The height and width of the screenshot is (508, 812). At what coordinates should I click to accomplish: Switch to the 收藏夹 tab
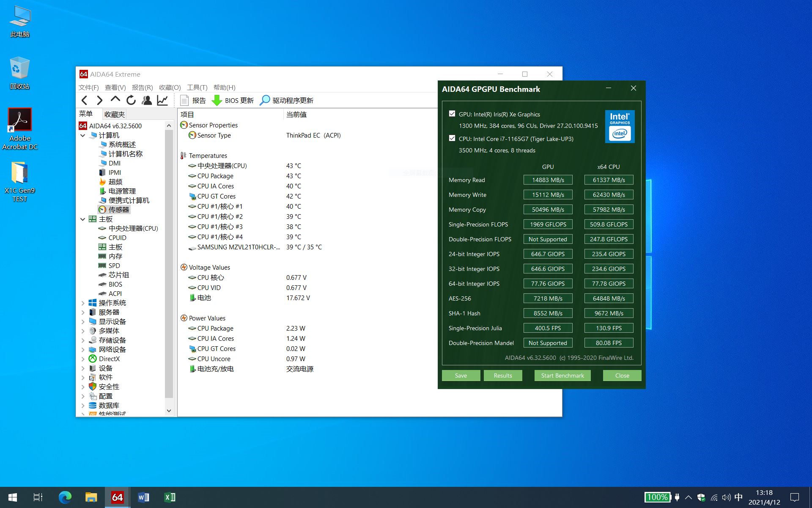[115, 114]
